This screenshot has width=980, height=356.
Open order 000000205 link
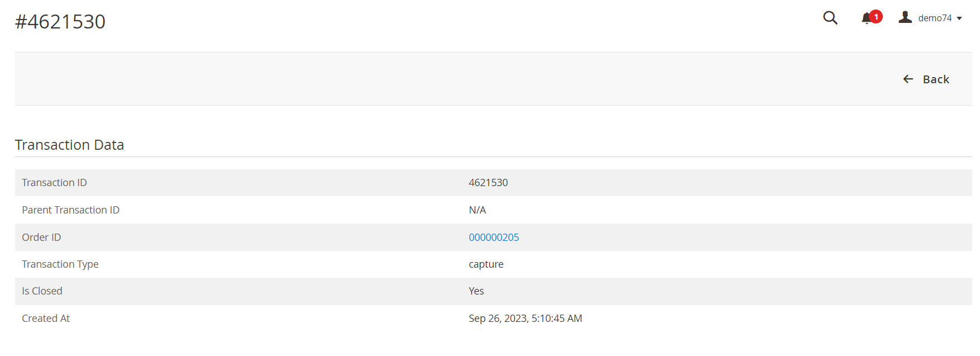click(x=494, y=238)
